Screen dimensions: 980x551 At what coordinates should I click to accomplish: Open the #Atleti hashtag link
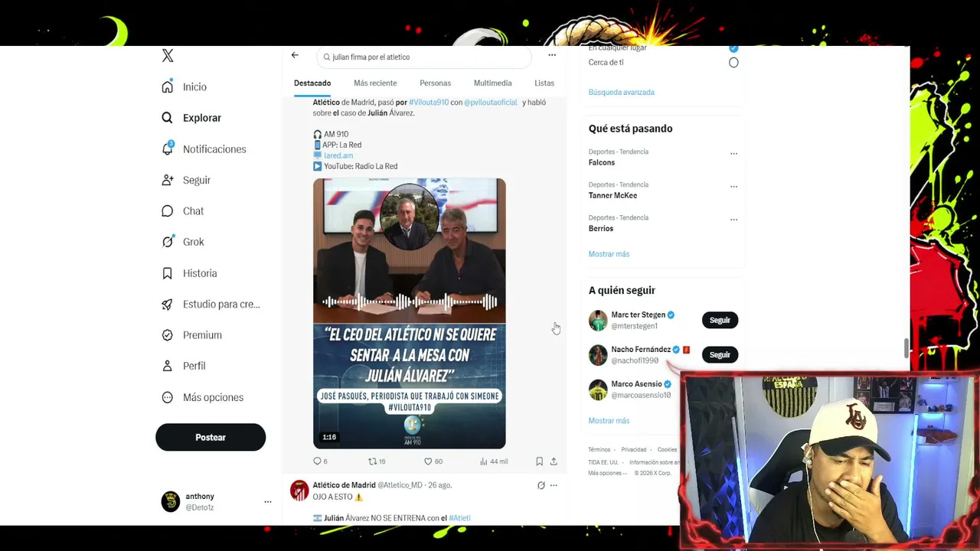(459, 518)
